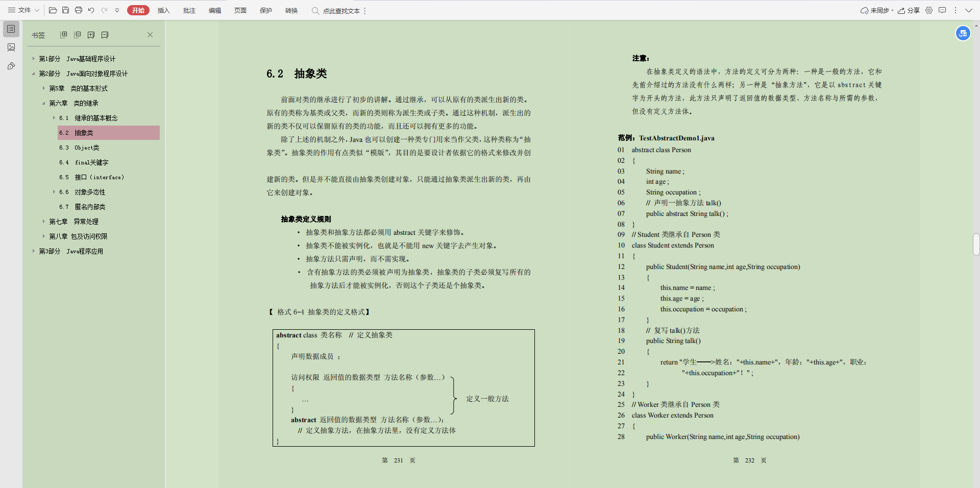Click the 抽象类定义规则 subheading text

click(x=306, y=219)
